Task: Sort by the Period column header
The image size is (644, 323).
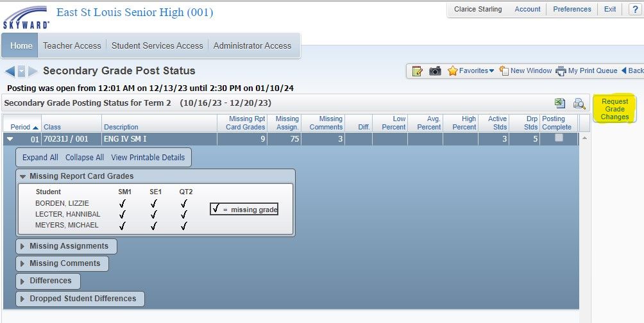Action: pos(23,127)
